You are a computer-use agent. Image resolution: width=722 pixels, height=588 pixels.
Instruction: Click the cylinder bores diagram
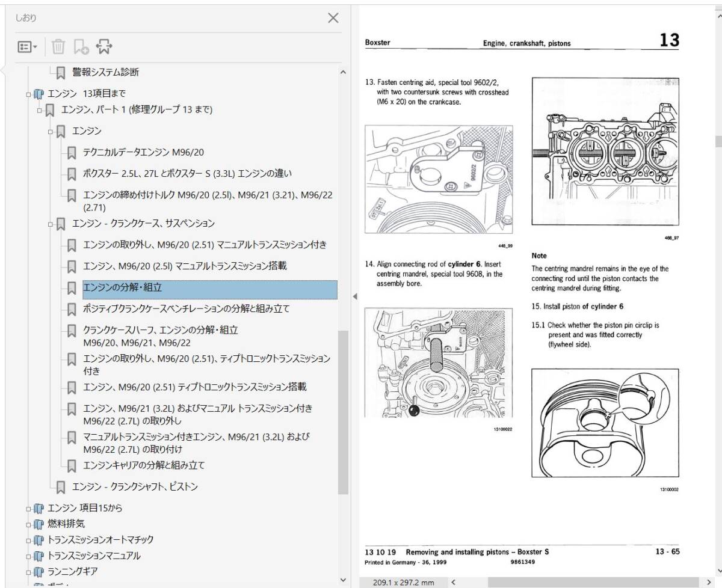pos(605,153)
